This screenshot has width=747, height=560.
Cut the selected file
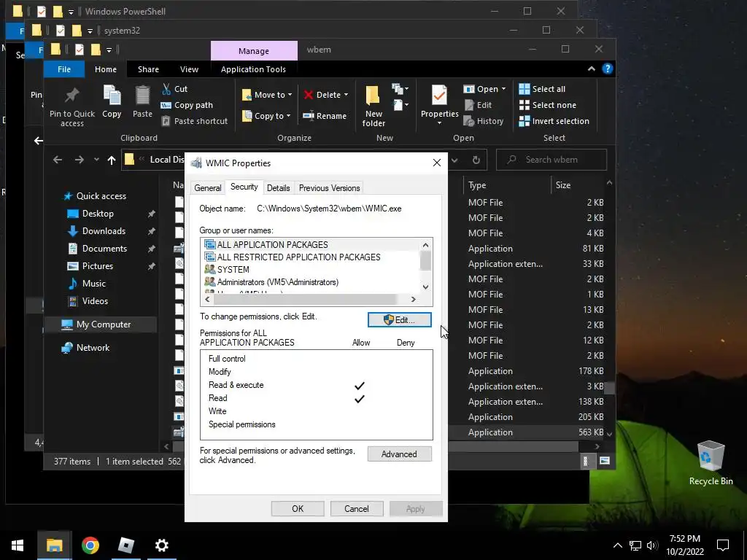(x=174, y=89)
